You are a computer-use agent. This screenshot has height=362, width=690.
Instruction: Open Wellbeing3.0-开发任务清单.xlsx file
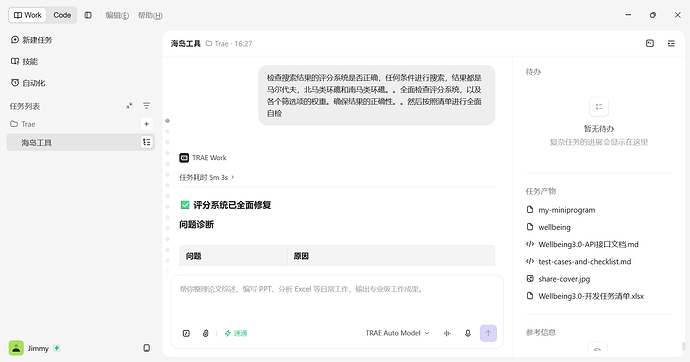[585, 296]
